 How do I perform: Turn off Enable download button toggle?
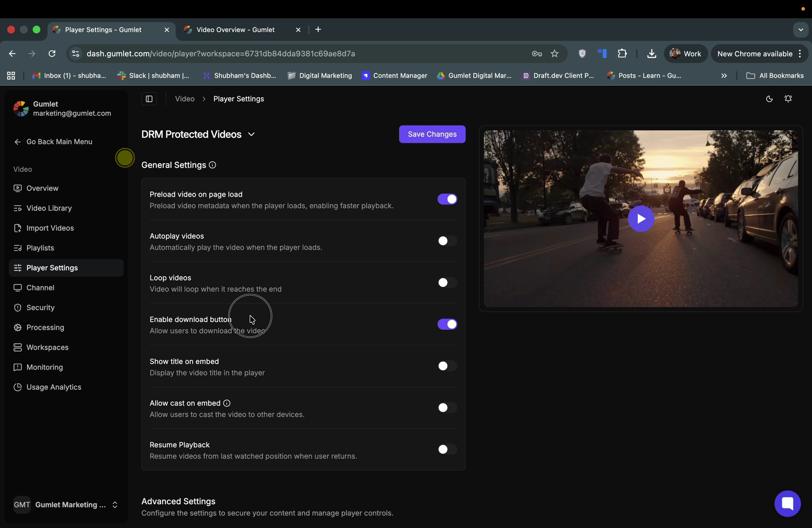pyautogui.click(x=447, y=324)
